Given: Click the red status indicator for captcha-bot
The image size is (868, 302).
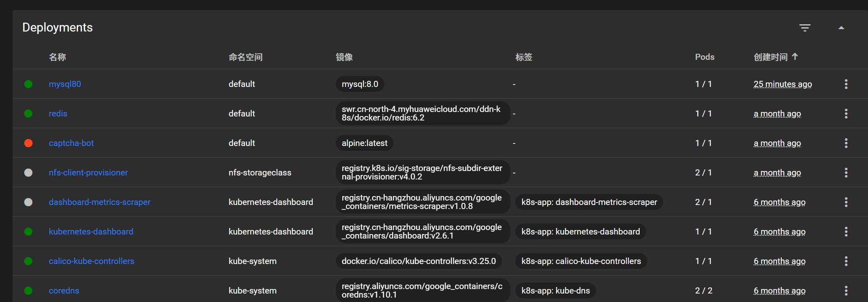Looking at the screenshot, I should tap(28, 143).
